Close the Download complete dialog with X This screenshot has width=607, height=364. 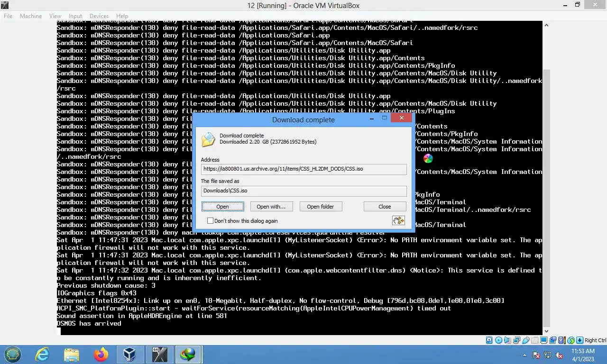402,118
